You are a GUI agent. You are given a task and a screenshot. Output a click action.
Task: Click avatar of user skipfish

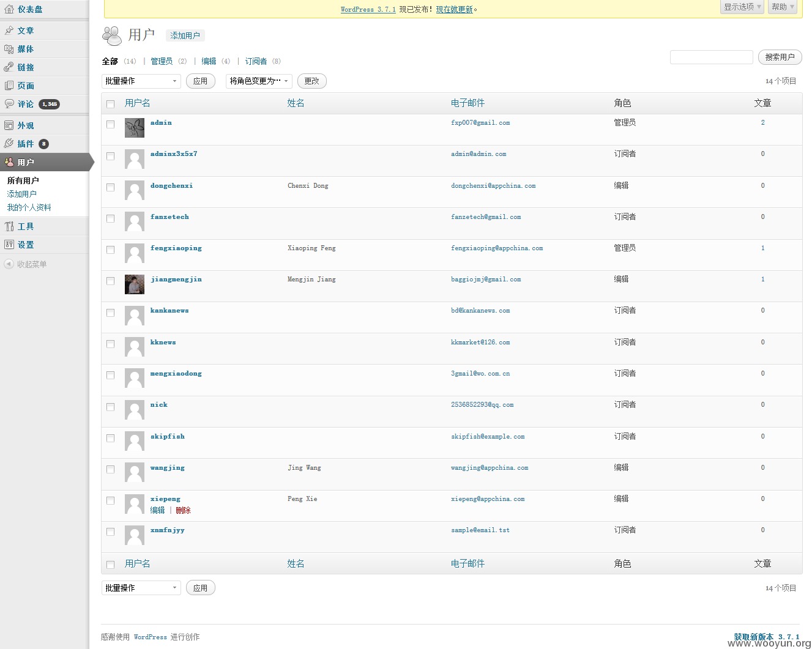[135, 441]
